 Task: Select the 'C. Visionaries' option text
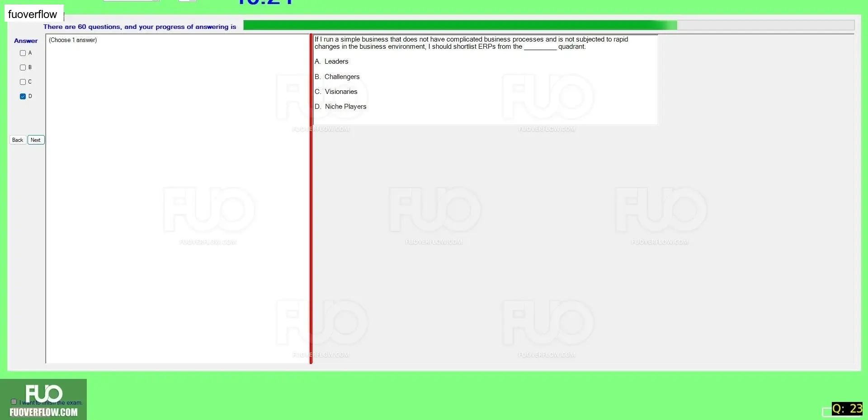coord(336,92)
